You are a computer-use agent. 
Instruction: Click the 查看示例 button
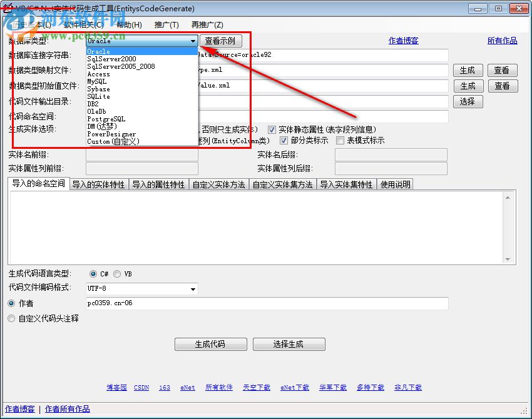click(220, 40)
